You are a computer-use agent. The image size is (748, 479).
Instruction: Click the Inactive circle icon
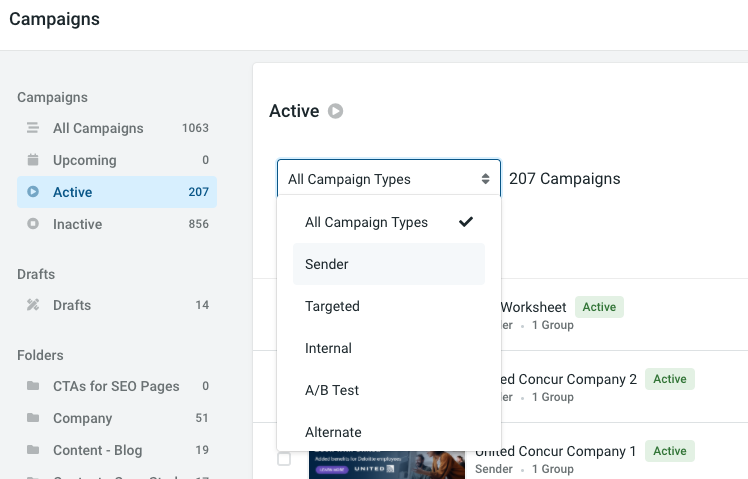pos(32,224)
